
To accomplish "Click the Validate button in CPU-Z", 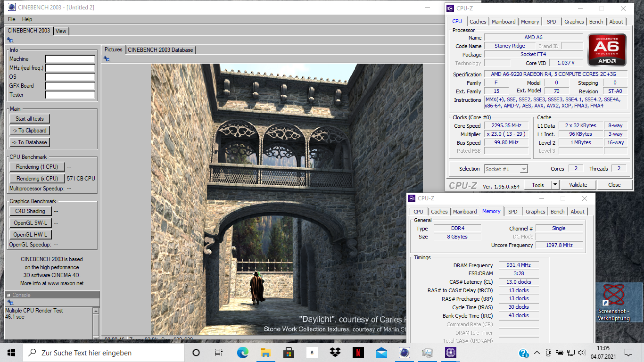I will pyautogui.click(x=578, y=185).
